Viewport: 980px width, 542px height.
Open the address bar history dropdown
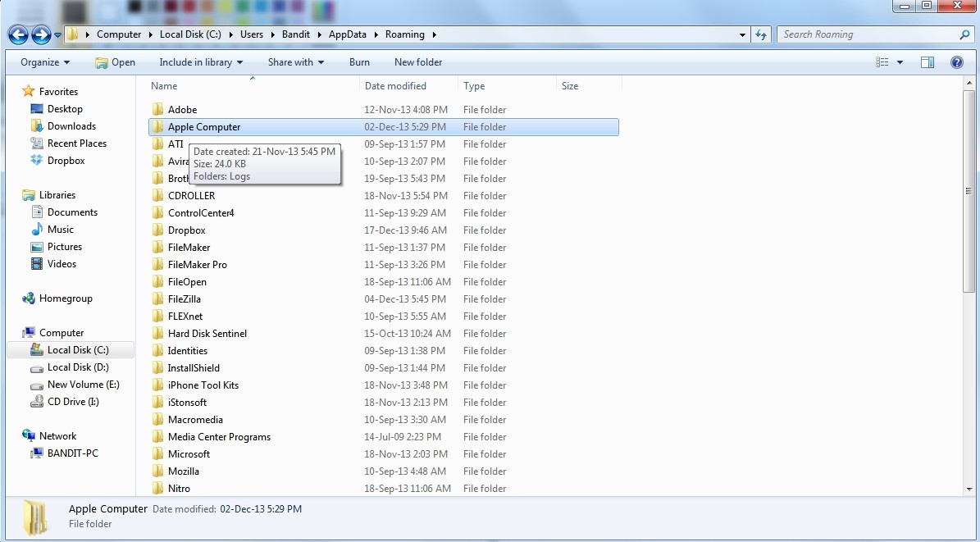742,35
